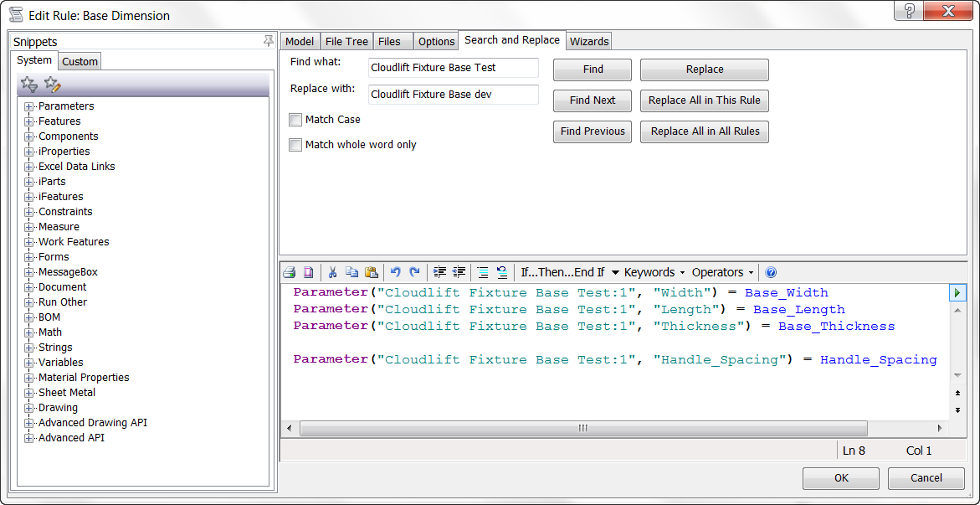Open the Options tab

click(436, 40)
